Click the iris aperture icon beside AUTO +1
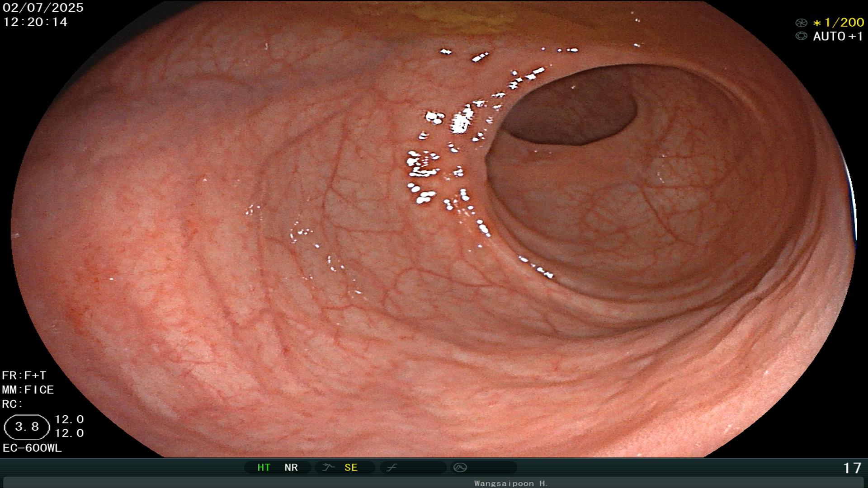Image resolution: width=868 pixels, height=488 pixels. pos(801,36)
